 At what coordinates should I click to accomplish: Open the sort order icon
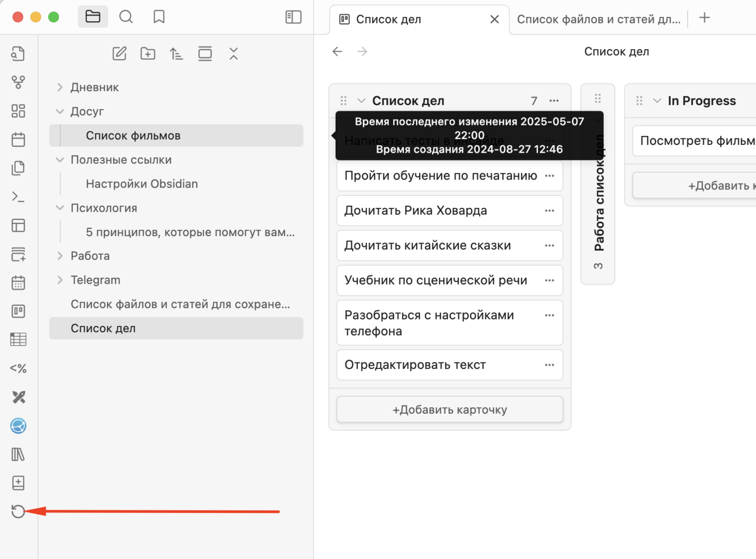pyautogui.click(x=176, y=54)
